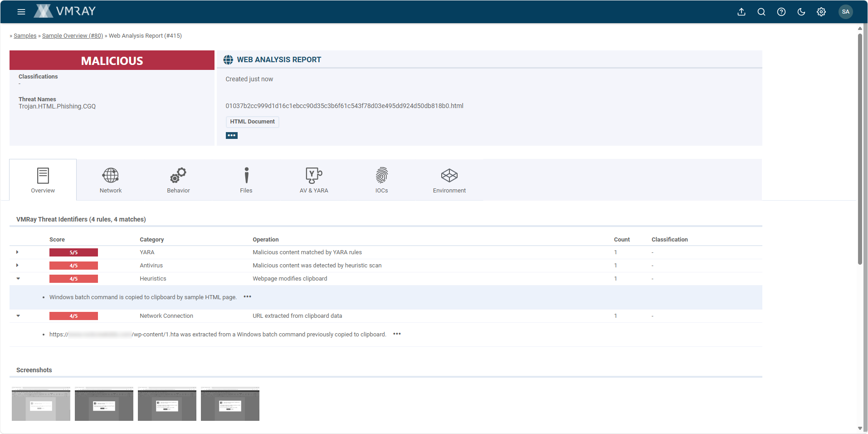Expand the YARA threat identifier row
Viewport: 868px width, 434px height.
click(x=17, y=252)
